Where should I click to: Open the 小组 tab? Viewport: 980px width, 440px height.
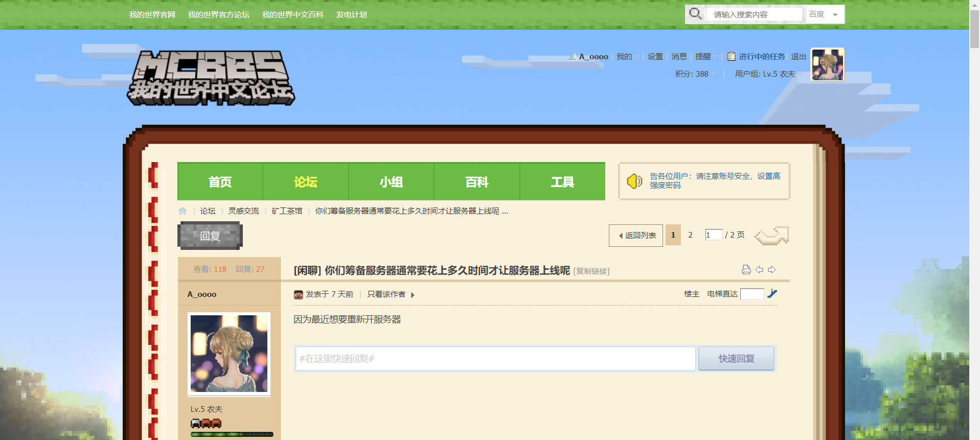[392, 181]
